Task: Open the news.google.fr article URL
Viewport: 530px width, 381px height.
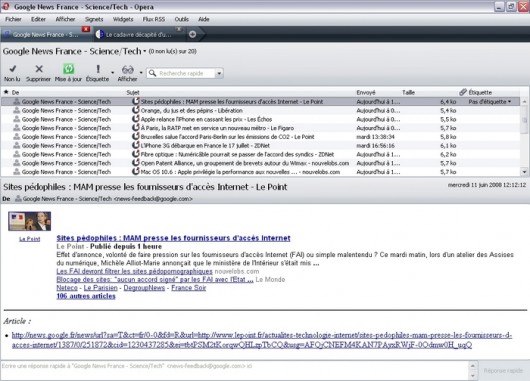Action: 262,340
